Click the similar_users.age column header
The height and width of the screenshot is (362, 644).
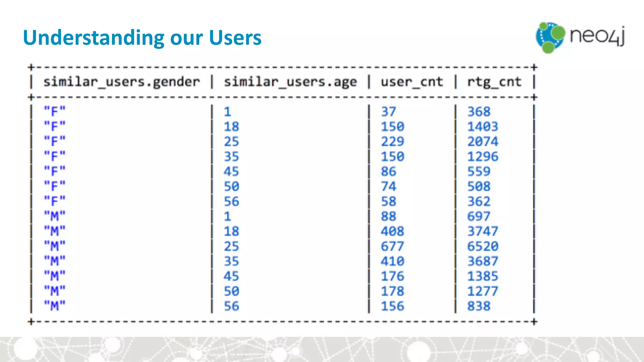click(291, 82)
